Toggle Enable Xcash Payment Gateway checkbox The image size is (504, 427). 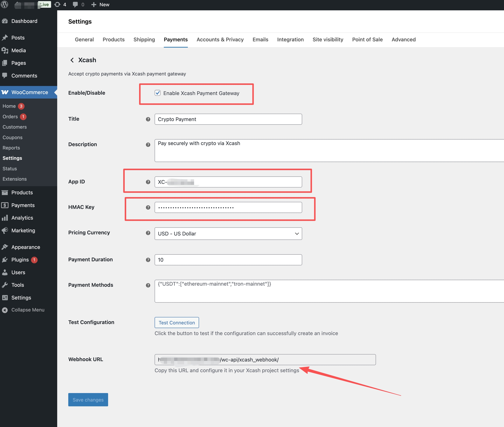(157, 93)
